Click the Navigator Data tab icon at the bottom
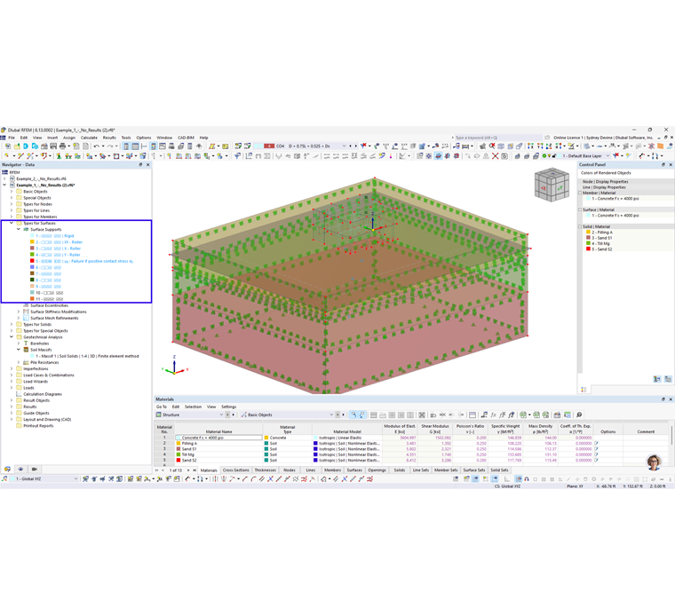Viewport: 675px width, 616px height. (x=7, y=469)
